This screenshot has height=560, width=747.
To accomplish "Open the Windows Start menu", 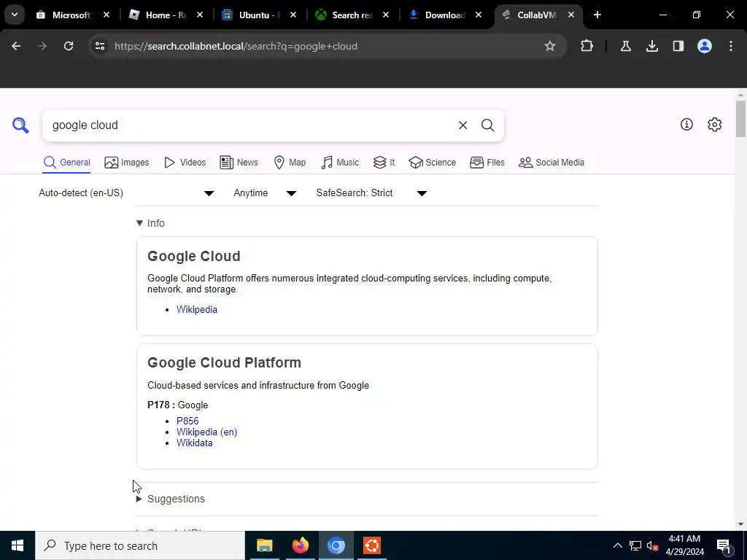I will click(x=18, y=545).
